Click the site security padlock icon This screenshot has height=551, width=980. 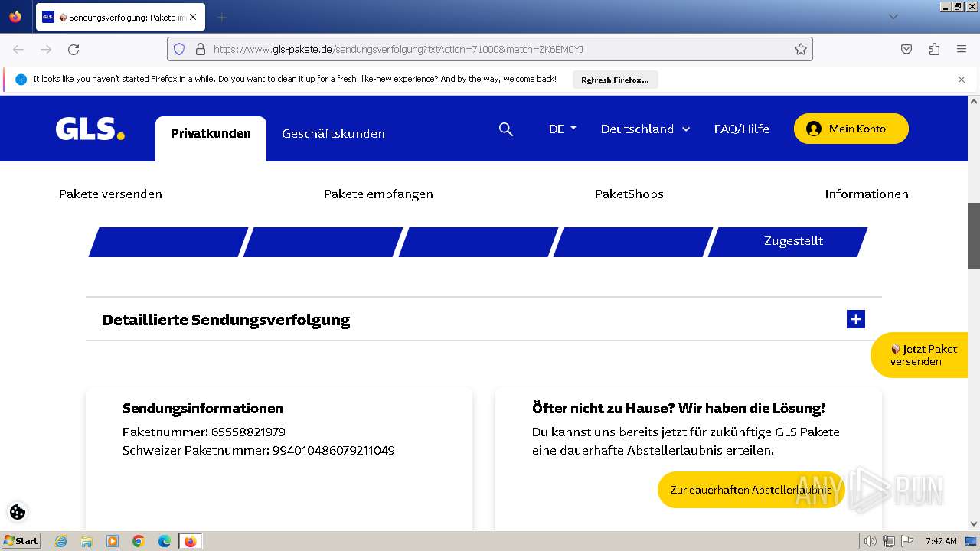(x=201, y=49)
